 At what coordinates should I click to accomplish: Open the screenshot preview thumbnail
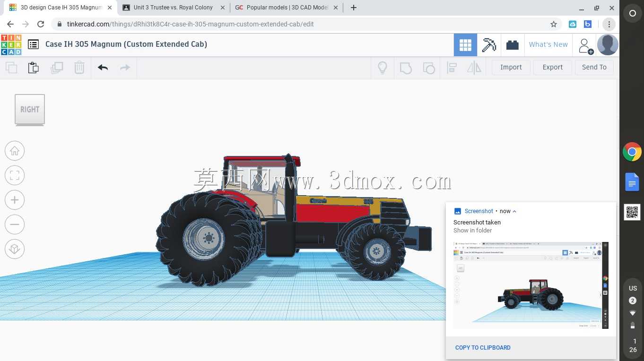(531, 285)
